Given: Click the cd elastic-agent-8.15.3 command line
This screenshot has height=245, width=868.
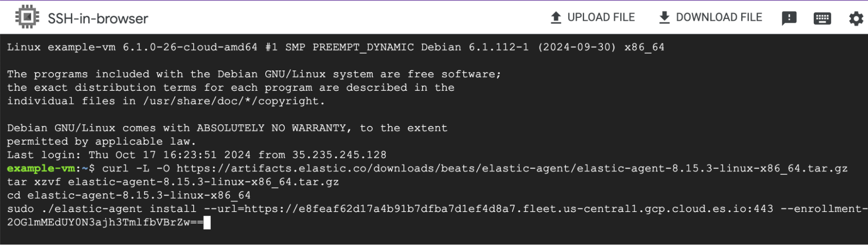Looking at the screenshot, I should point(129,195).
